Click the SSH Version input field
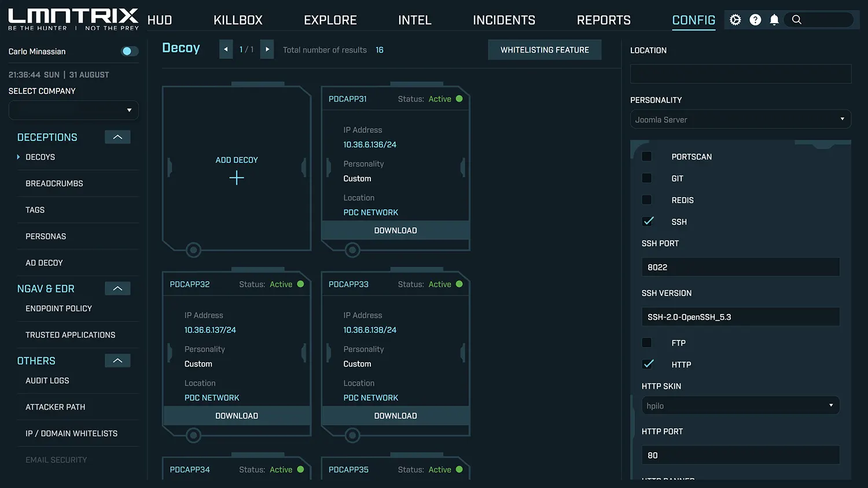 tap(741, 317)
